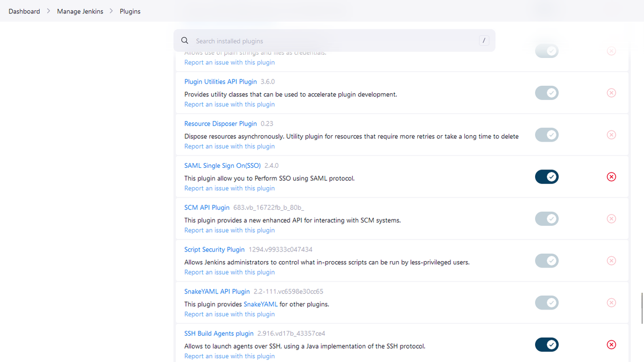This screenshot has height=362, width=644.
Task: Open the SnakeYAML API Plugin link
Action: pos(217,291)
